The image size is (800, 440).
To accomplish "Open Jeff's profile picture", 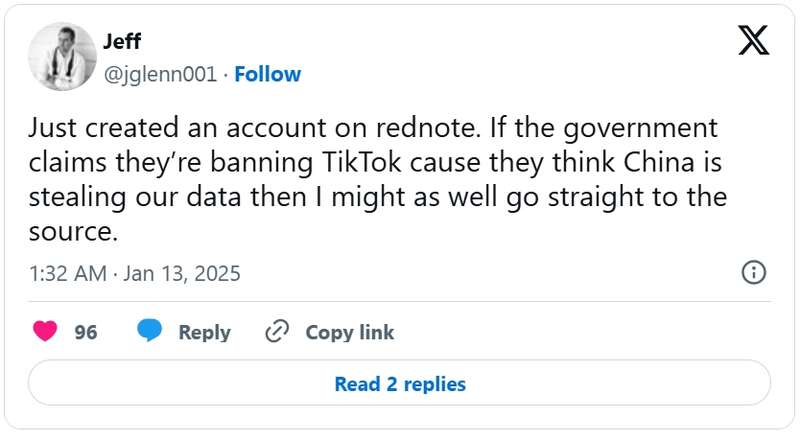I will (x=62, y=57).
